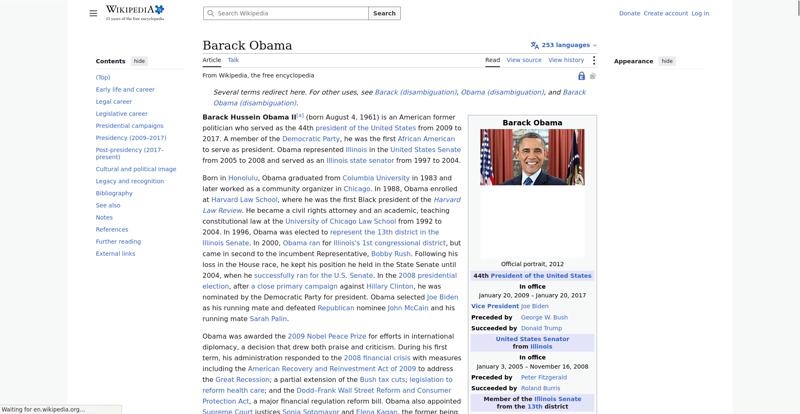This screenshot has width=800, height=414.
Task: Open Obama (disambiguation) link
Action: 502,92
